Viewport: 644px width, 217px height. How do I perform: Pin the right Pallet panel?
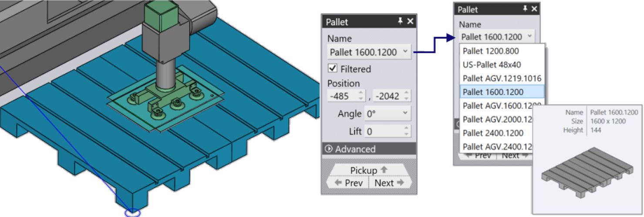click(526, 9)
